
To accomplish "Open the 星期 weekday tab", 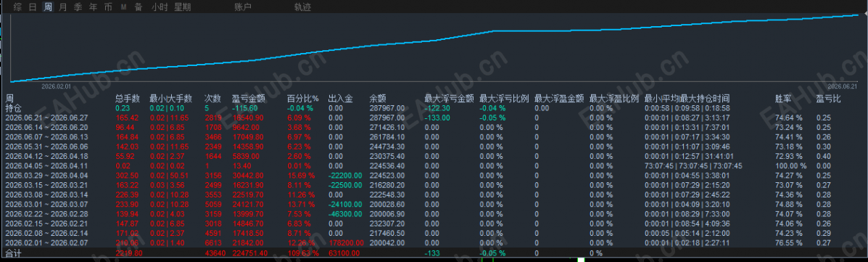I will pos(183,7).
